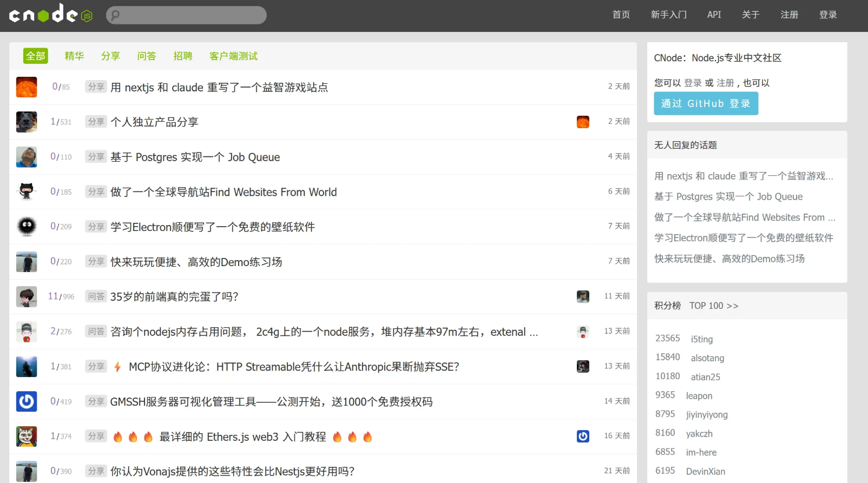Click the black fuzzy avatar for Electron post
The width and height of the screenshot is (868, 483).
coord(27,227)
